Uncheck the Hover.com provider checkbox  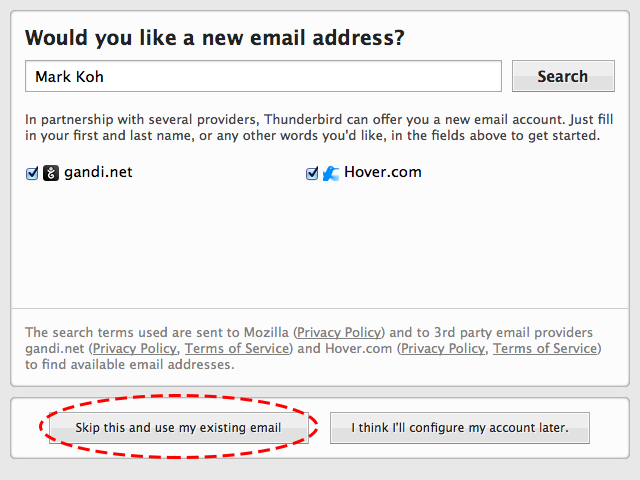click(x=312, y=173)
